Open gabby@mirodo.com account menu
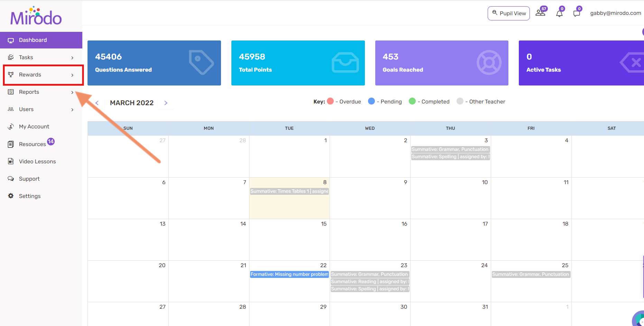644x326 pixels. pos(616,13)
